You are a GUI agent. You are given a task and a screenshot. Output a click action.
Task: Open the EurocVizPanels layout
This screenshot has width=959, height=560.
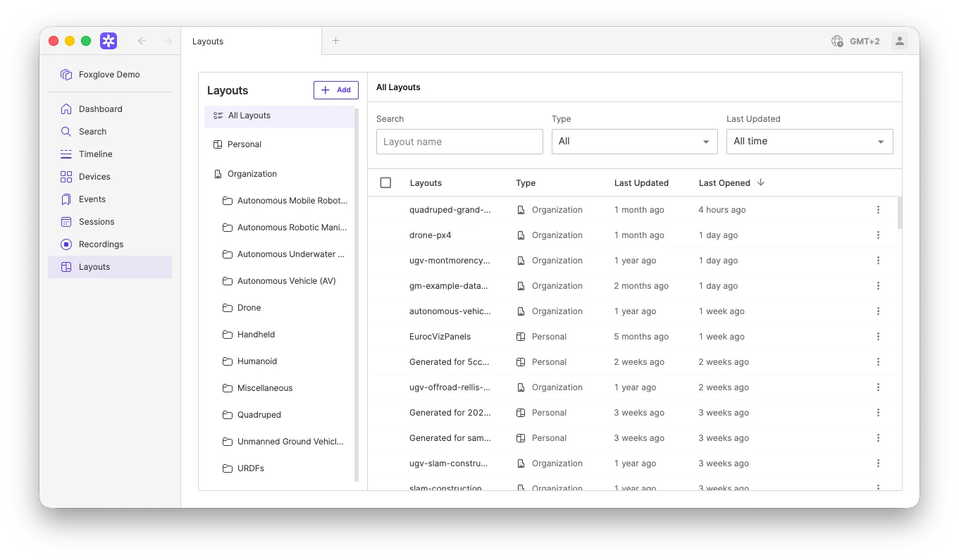(440, 337)
